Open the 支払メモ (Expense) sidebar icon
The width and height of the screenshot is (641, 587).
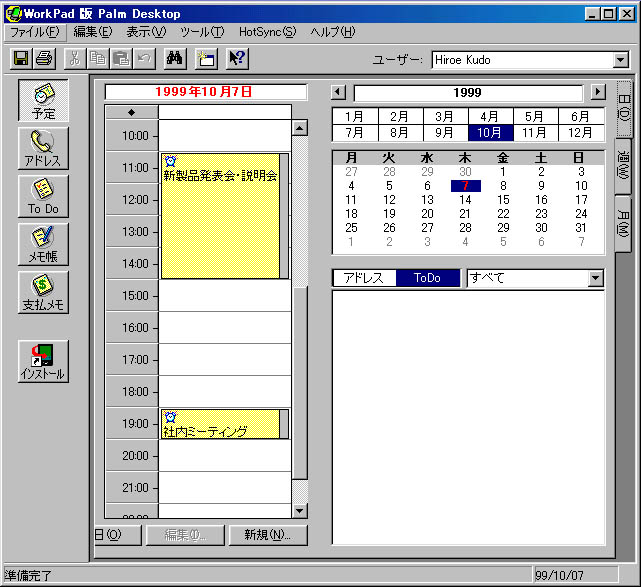coord(43,292)
